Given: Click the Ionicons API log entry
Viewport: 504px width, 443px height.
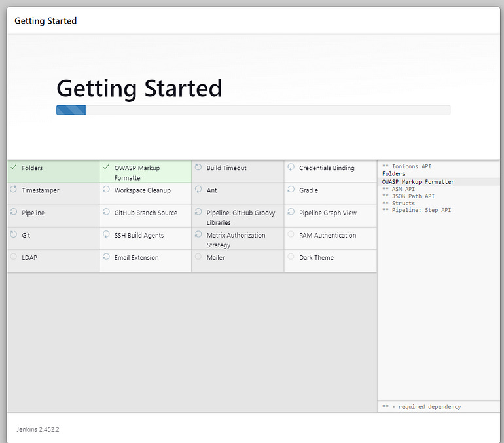Looking at the screenshot, I should tap(406, 166).
